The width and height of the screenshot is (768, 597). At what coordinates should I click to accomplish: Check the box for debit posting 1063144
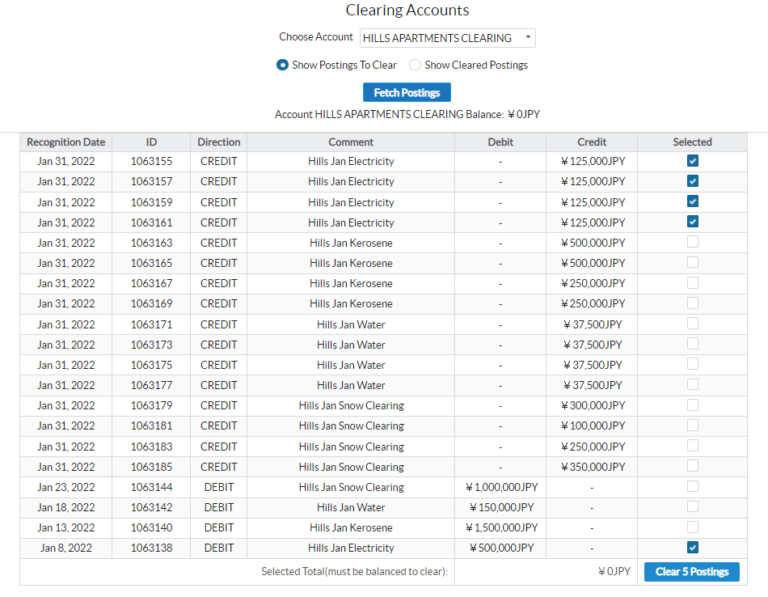click(x=692, y=487)
